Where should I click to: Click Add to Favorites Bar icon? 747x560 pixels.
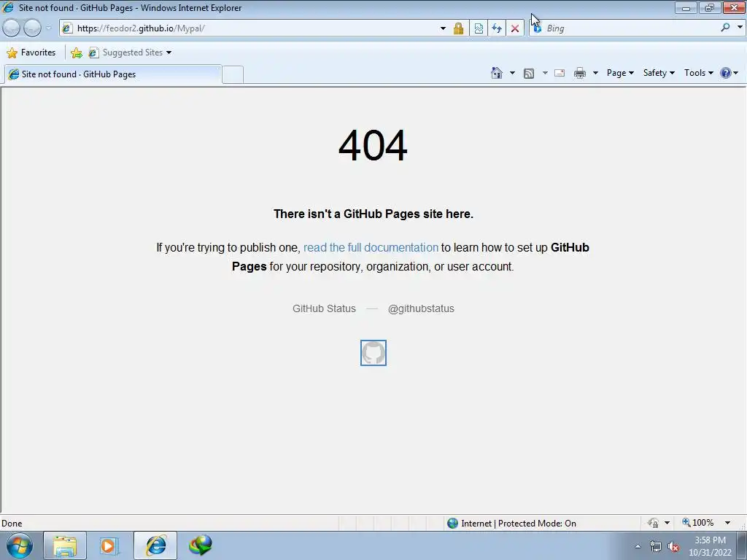pos(76,52)
